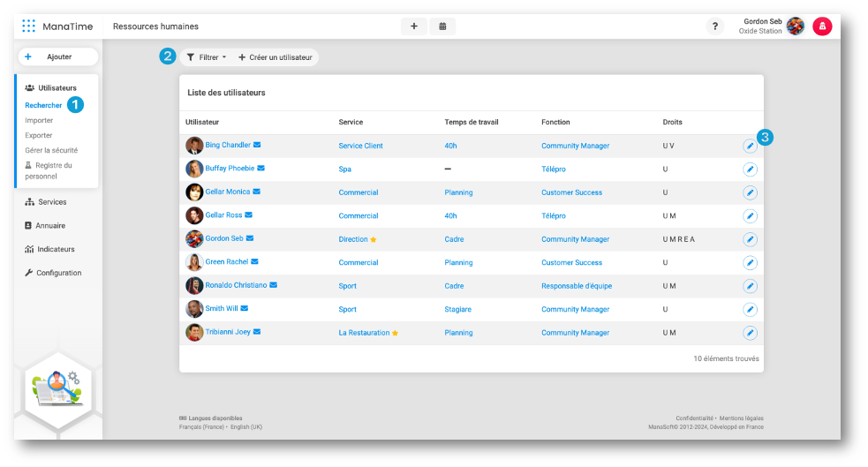Viewport: 868px width, 467px height.
Task: Sort by Utilisateur column header
Action: pos(202,122)
